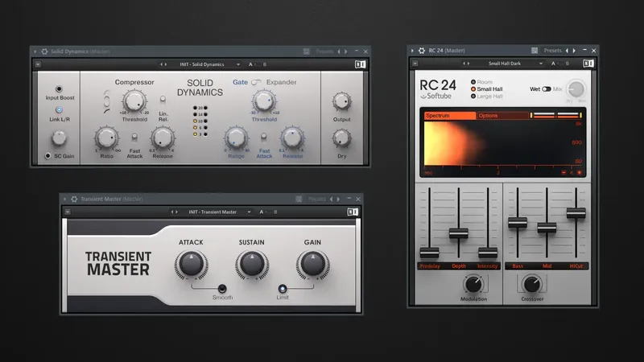Expand Transient Master titlebar triangle
Viewport: 644px width, 362px height.
tap(65, 199)
